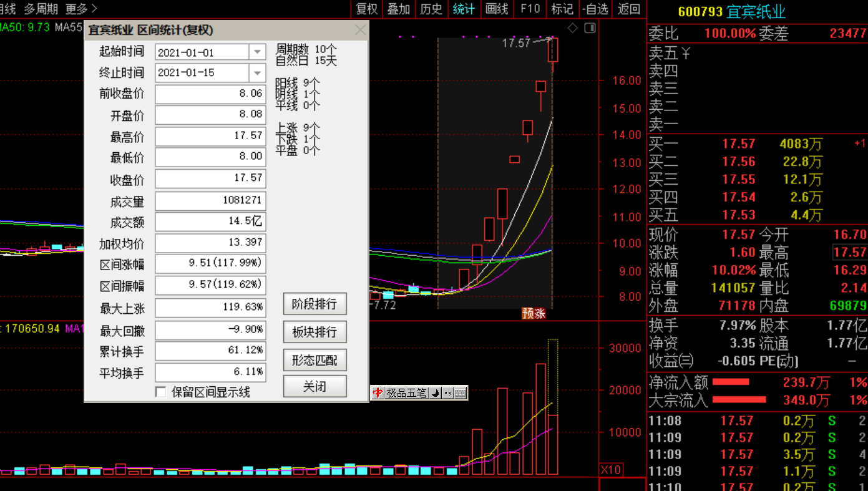The image size is (868, 491).
Task: Click the 买二 price 17.56 row
Action: (x=758, y=162)
